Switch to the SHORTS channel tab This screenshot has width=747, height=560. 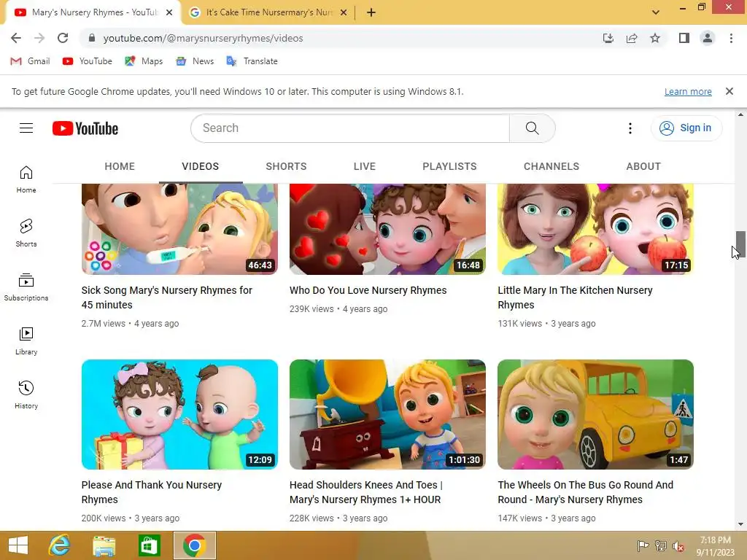(x=286, y=166)
